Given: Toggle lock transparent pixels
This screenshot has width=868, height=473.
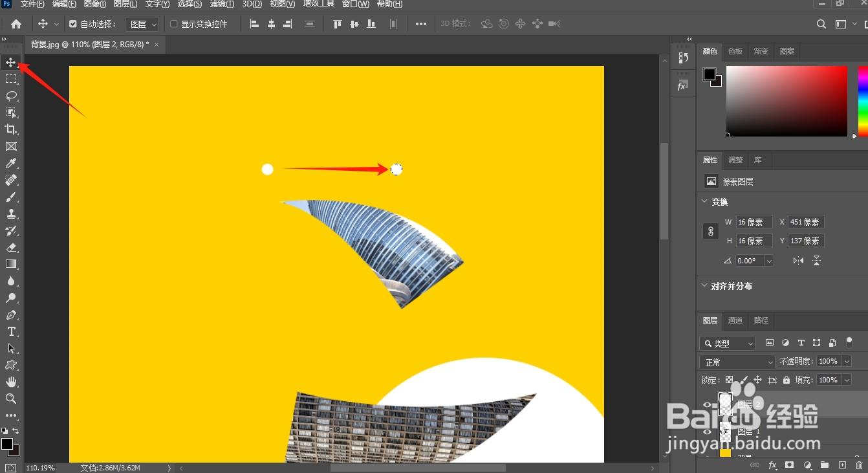Looking at the screenshot, I should tap(729, 380).
